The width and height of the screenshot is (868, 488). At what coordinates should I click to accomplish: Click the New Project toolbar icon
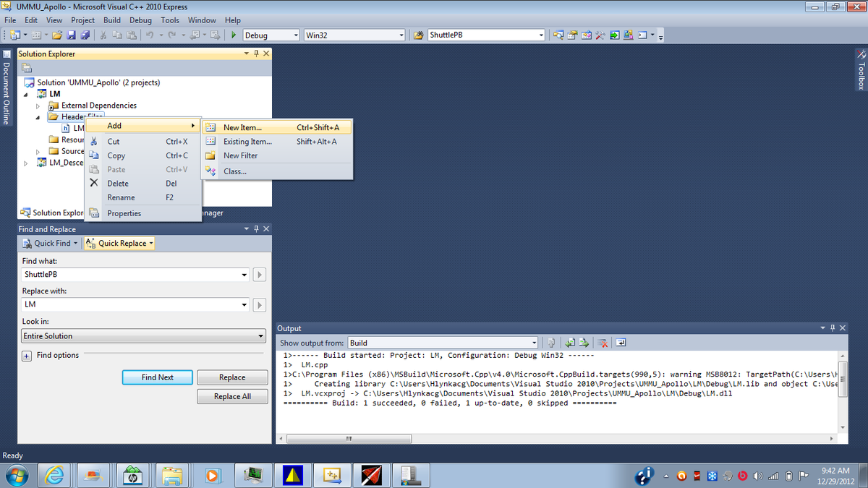14,35
